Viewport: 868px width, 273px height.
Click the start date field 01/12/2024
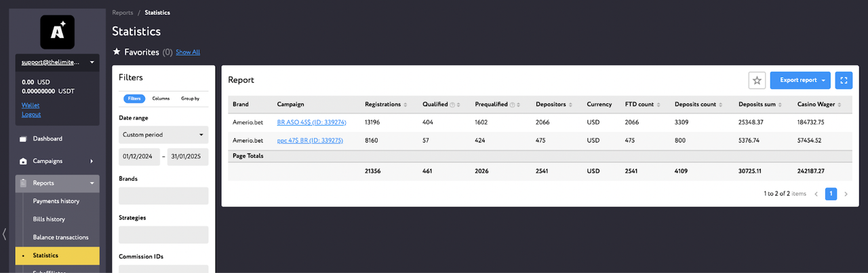(x=139, y=158)
